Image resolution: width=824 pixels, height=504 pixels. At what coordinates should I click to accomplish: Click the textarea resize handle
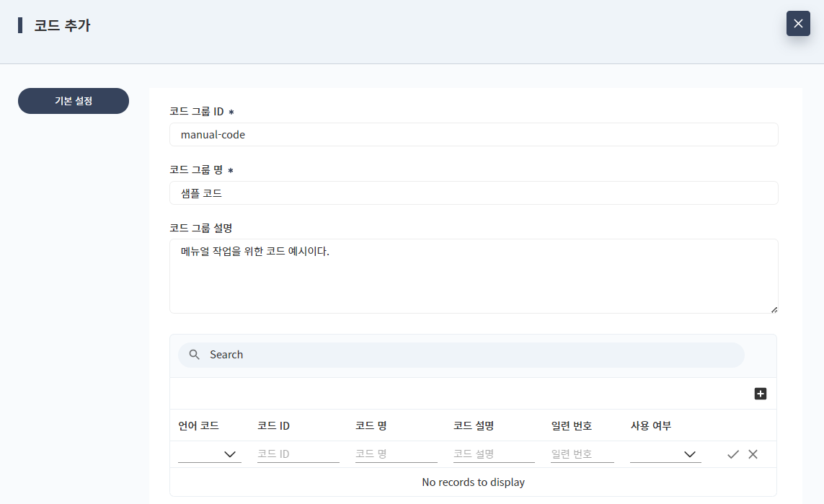click(774, 310)
